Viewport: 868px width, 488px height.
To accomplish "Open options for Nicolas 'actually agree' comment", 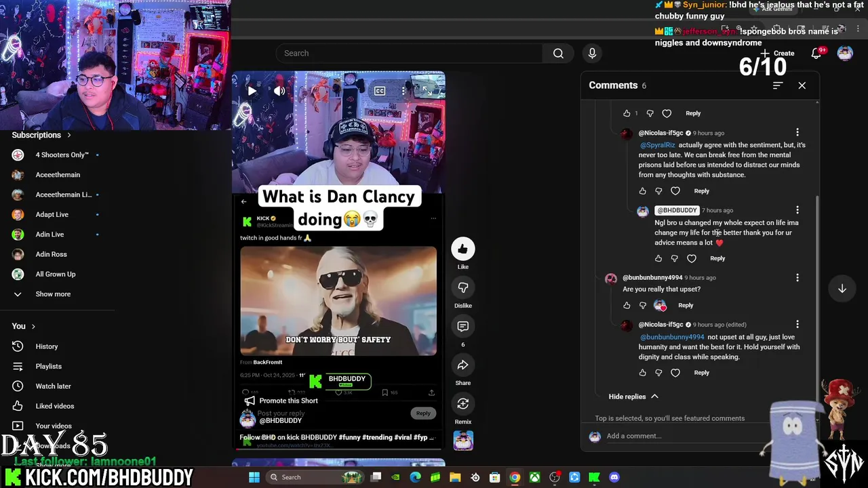I will [x=797, y=133].
